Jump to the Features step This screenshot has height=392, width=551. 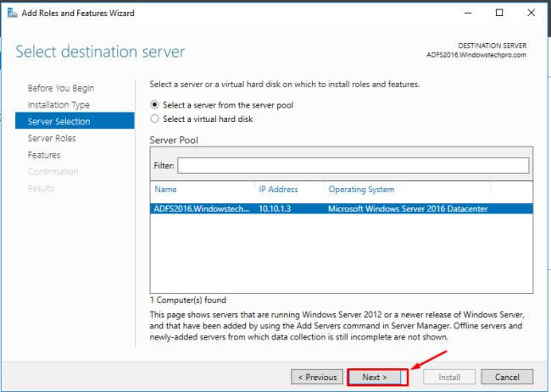click(x=44, y=155)
